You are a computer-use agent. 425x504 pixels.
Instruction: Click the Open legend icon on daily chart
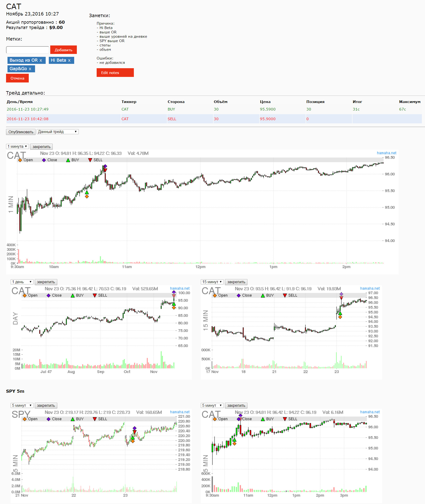(x=25, y=296)
